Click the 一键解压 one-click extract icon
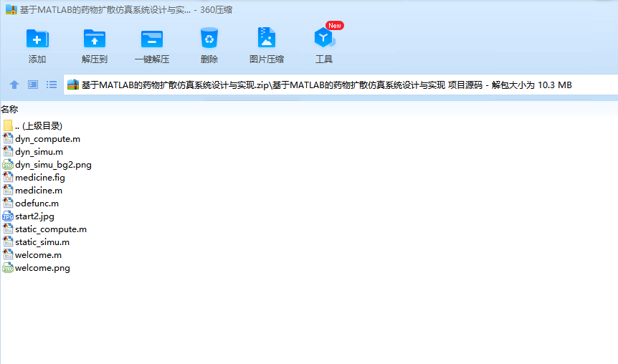 tap(152, 39)
